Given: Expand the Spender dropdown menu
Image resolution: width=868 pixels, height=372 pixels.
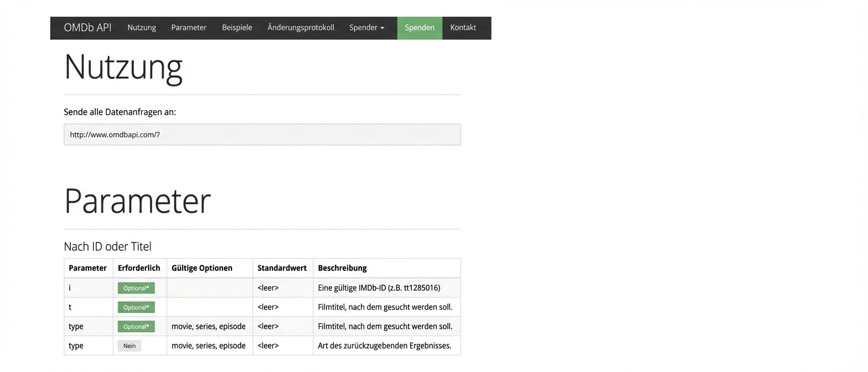Looking at the screenshot, I should [x=366, y=28].
